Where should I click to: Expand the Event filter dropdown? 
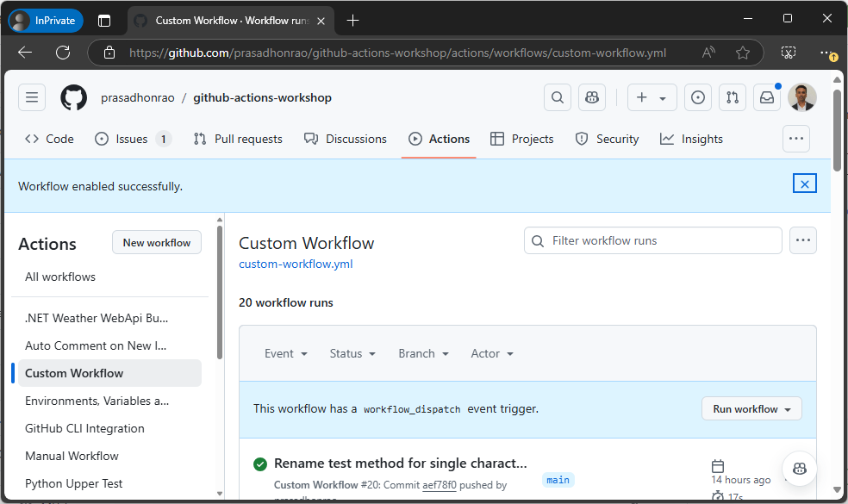click(x=286, y=354)
